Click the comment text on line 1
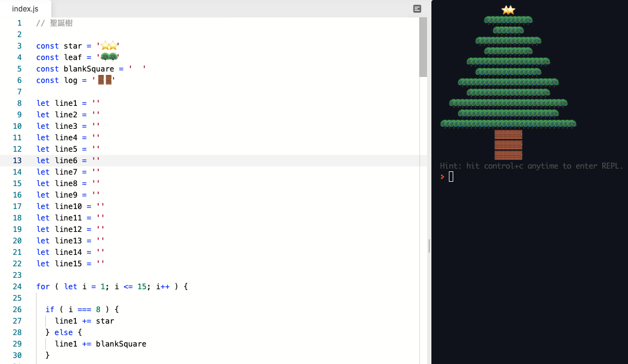The width and height of the screenshot is (628, 364). click(55, 23)
